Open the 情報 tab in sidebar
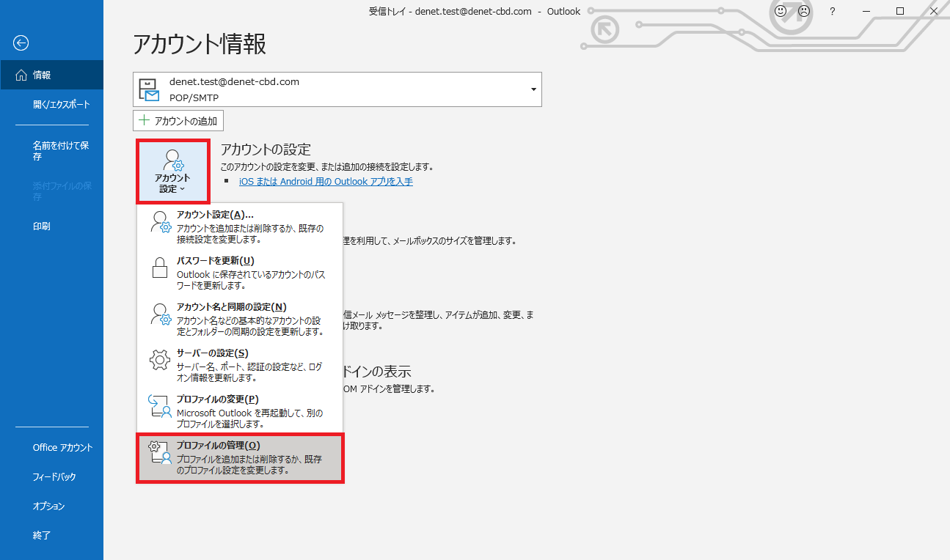Viewport: 950px width, 560px height. 51,75
